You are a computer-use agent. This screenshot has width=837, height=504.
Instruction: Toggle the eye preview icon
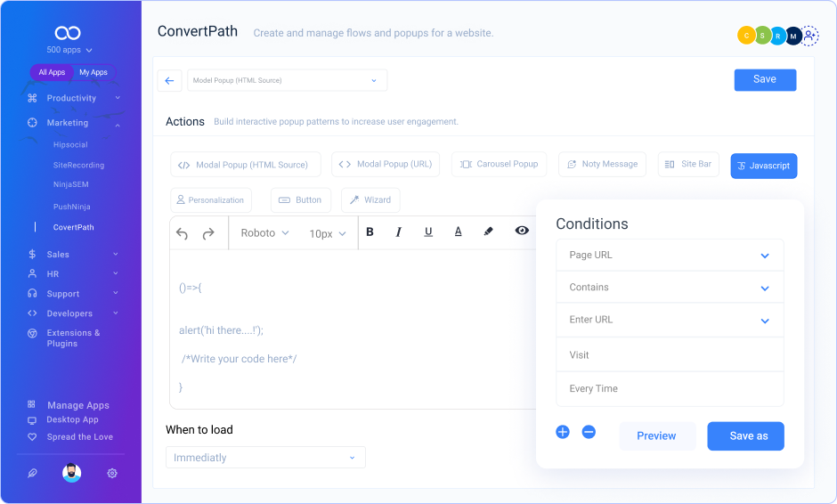tap(522, 231)
